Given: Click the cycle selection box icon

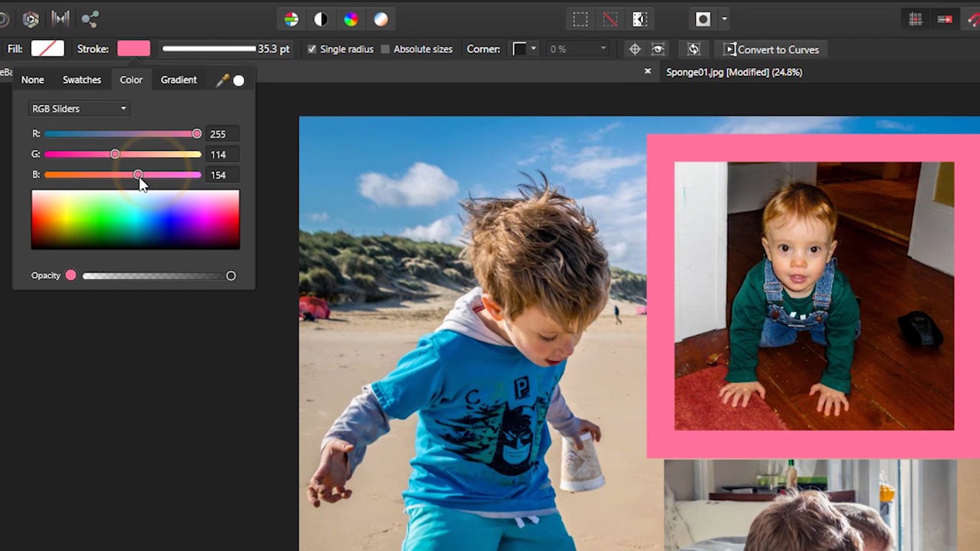Looking at the screenshot, I should [694, 49].
